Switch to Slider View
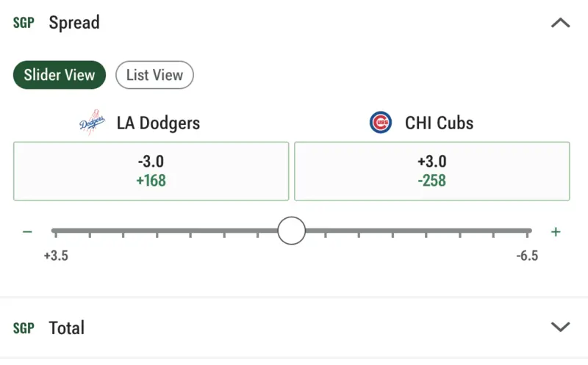This screenshot has width=588, height=365. pyautogui.click(x=60, y=75)
